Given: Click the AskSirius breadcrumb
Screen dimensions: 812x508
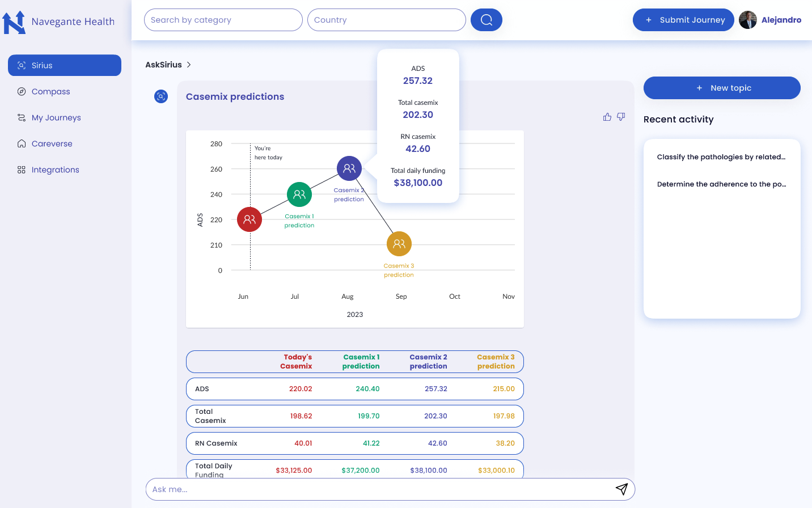Looking at the screenshot, I should [163, 65].
